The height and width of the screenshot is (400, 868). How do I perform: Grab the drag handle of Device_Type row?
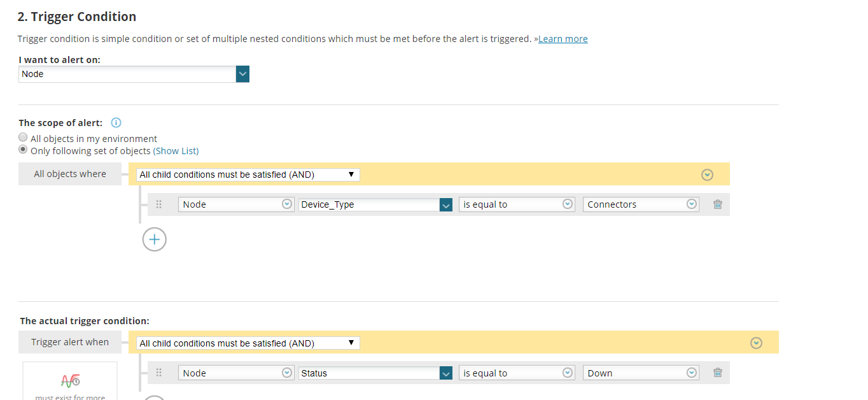click(x=159, y=204)
